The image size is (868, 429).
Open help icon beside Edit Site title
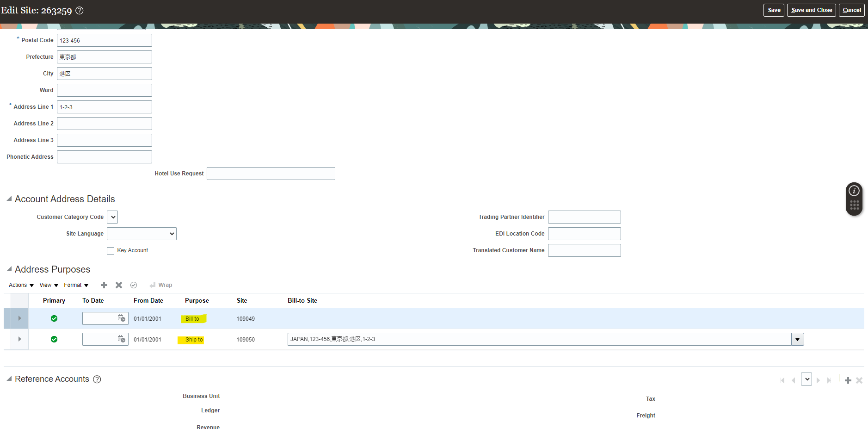tap(80, 11)
